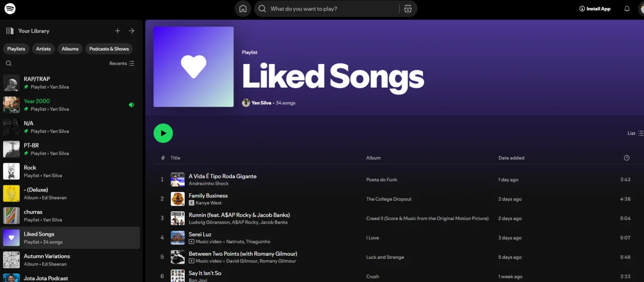The width and height of the screenshot is (644, 282).
Task: Sort tracks by duration clock icon
Action: 626,158
